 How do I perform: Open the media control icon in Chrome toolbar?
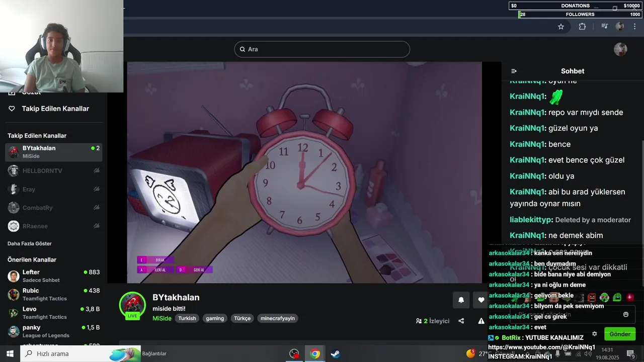(604, 27)
